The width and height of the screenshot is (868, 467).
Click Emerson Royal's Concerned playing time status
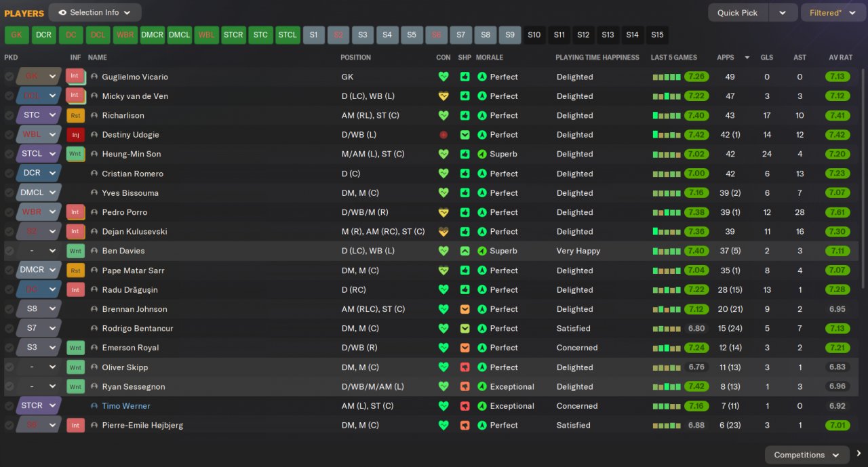(577, 348)
